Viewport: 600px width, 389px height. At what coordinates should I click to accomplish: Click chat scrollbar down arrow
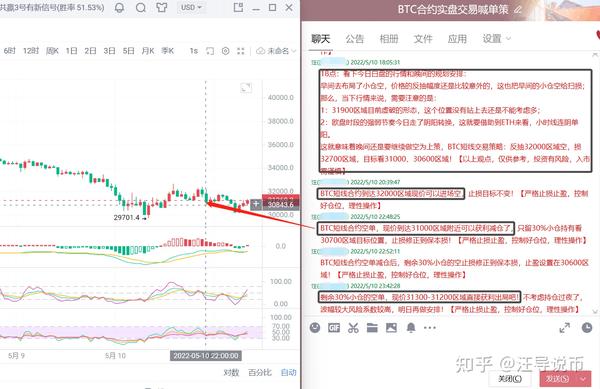click(595, 312)
